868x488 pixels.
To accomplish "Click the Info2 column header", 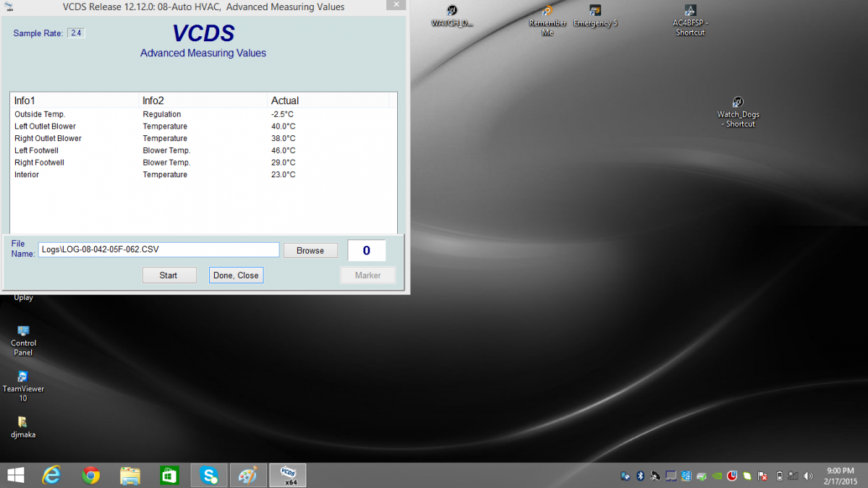I will [203, 100].
